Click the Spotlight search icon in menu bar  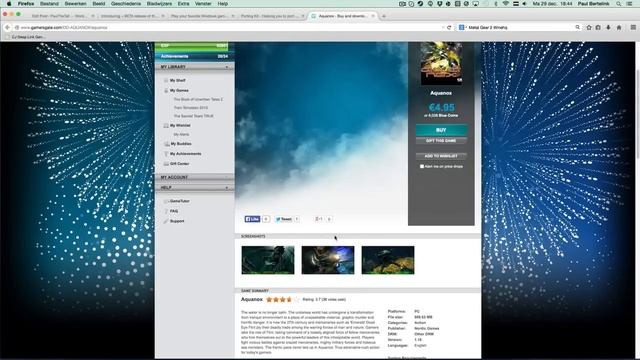[619, 4]
